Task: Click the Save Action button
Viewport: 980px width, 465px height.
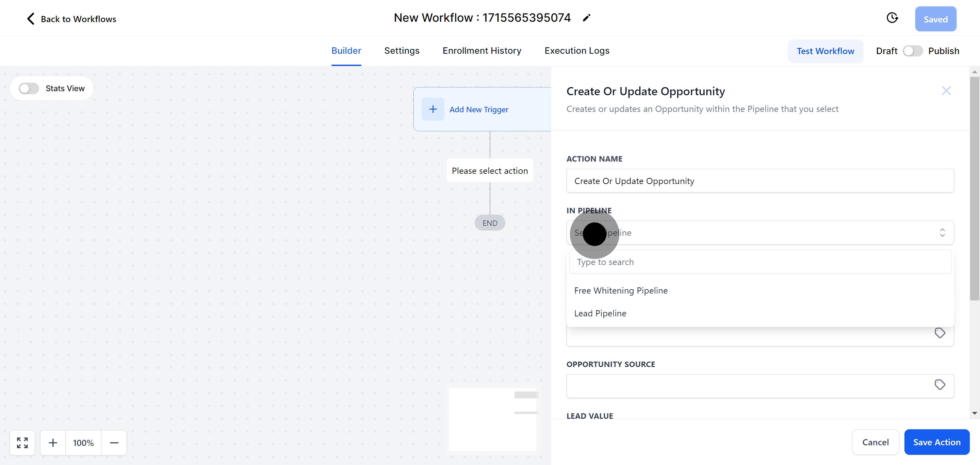Action: tap(937, 442)
